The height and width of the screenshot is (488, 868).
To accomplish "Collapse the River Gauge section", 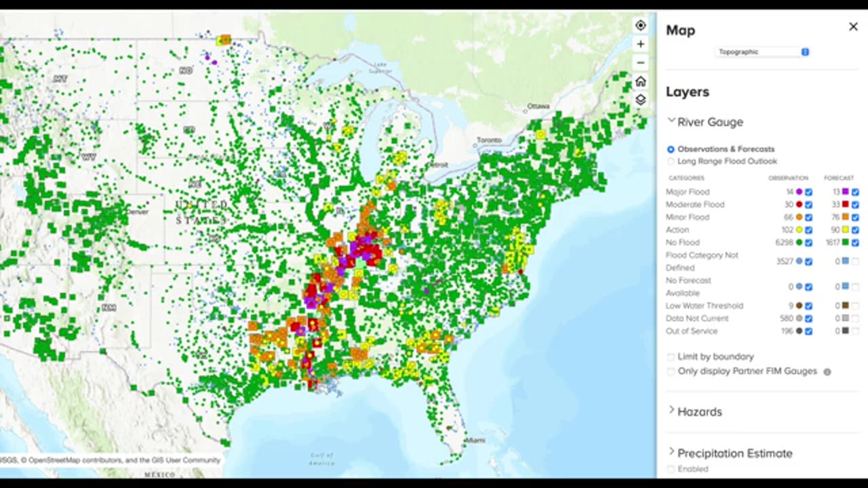I will point(705,122).
